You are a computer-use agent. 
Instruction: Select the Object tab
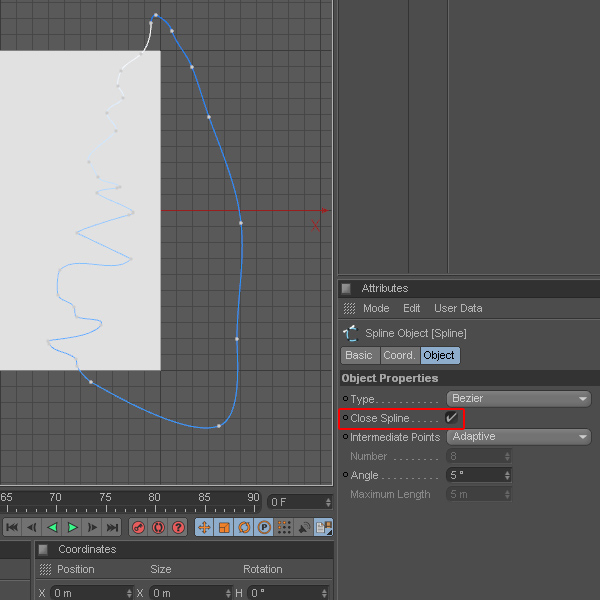point(440,355)
